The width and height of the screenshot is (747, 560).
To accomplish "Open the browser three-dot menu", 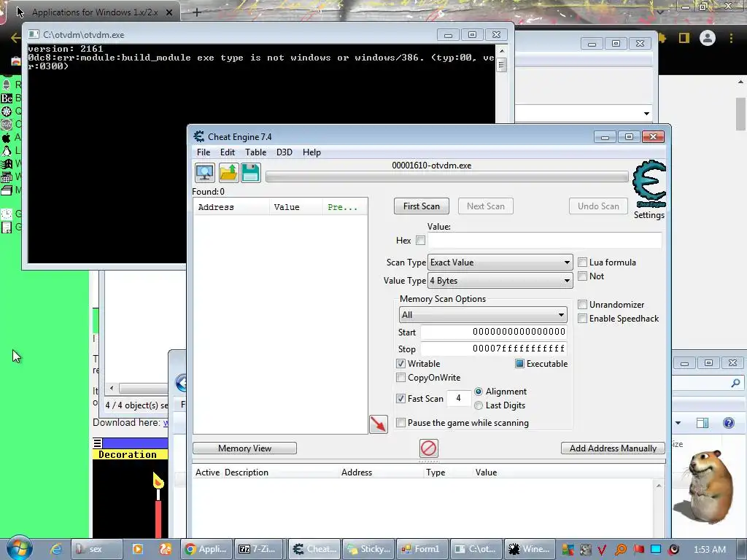I will point(731,38).
